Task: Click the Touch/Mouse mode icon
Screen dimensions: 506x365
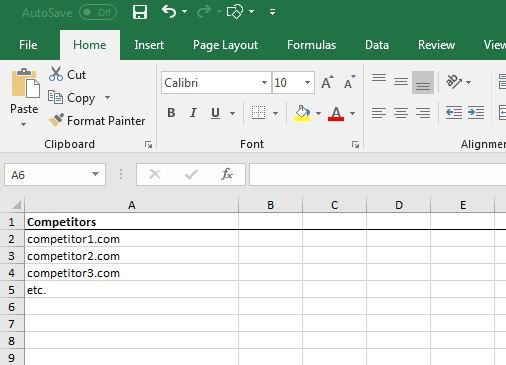Action: coord(235,12)
